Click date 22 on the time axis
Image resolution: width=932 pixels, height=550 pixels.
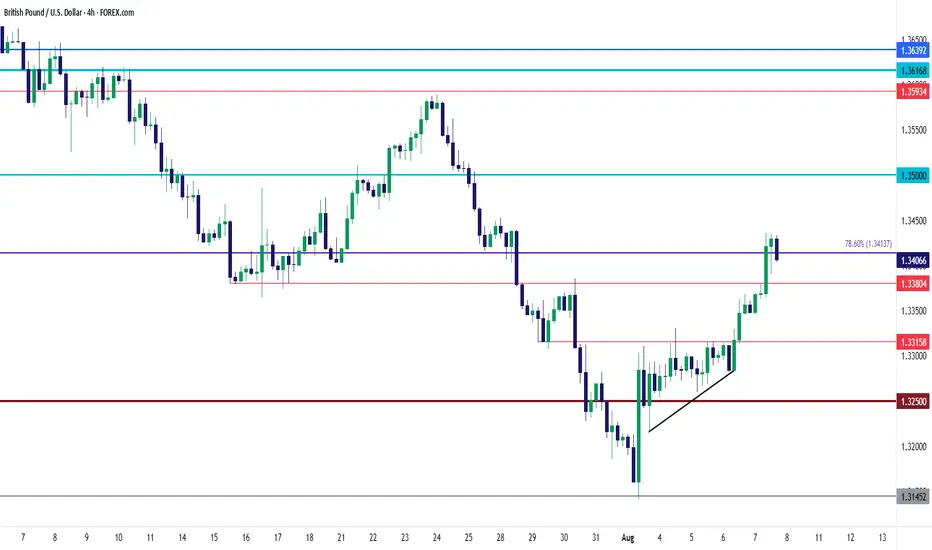[x=373, y=538]
